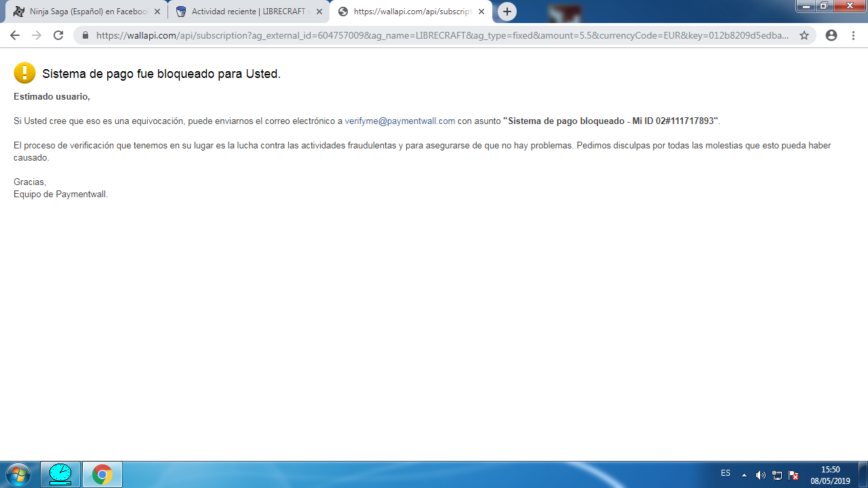Screen dimensions: 868x488
Task: Close the Ninja Saga tab
Action: pyautogui.click(x=157, y=12)
